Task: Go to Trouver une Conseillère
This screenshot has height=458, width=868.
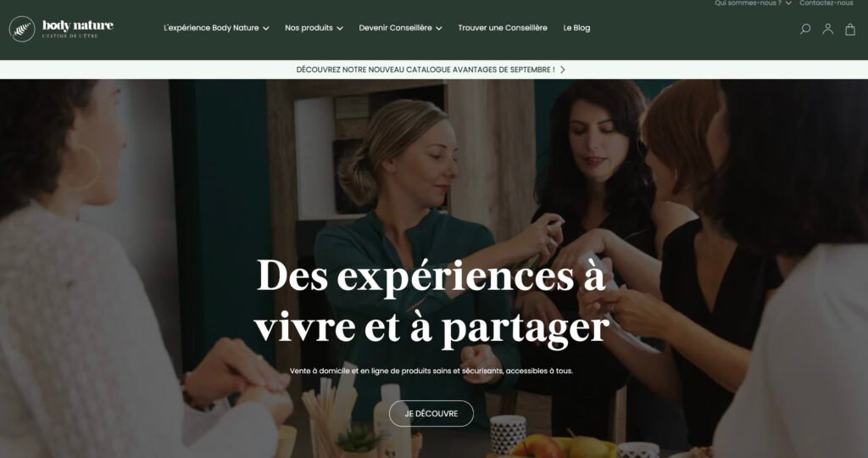Action: click(x=503, y=28)
